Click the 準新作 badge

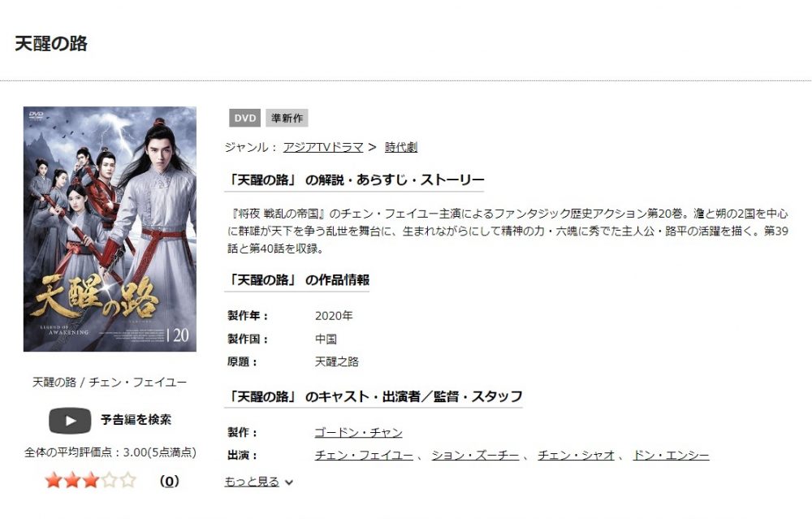point(287,118)
